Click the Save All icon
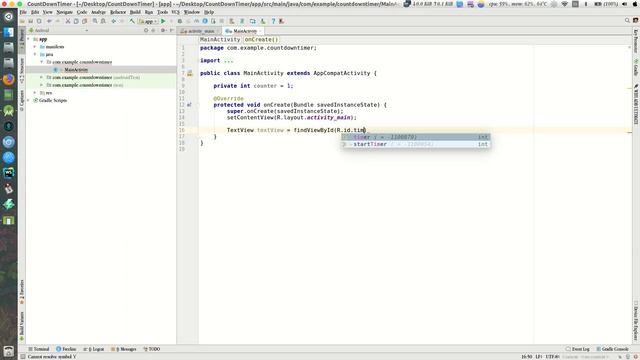Viewport: 640px width, 360px height. coord(31,21)
